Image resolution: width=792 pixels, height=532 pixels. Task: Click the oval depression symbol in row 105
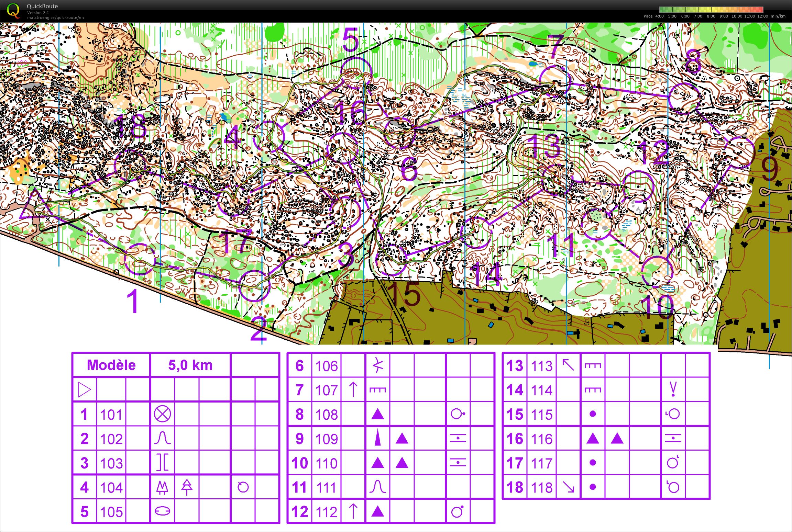tap(162, 511)
